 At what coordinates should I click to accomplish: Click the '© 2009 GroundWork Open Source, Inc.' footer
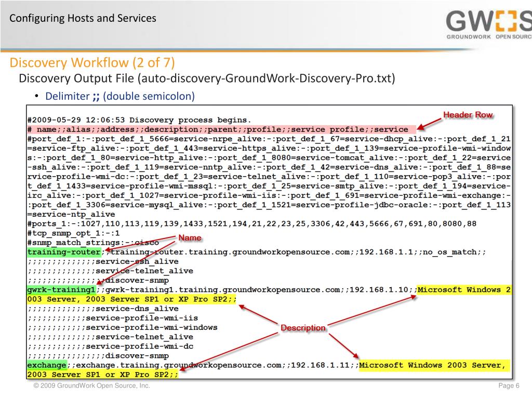(91, 386)
